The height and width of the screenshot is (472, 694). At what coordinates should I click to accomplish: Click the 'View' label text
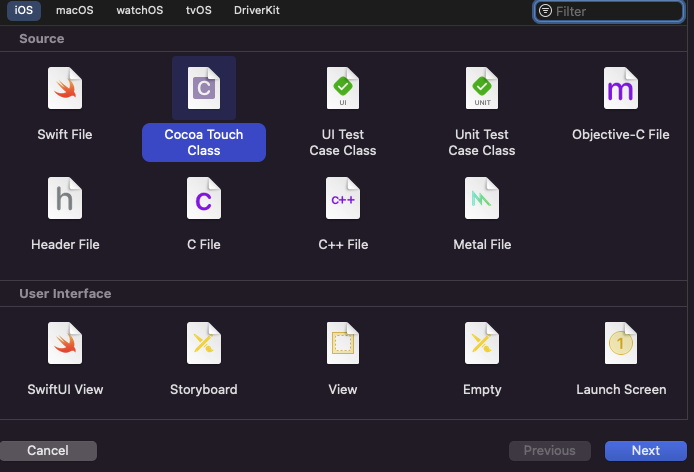(343, 390)
